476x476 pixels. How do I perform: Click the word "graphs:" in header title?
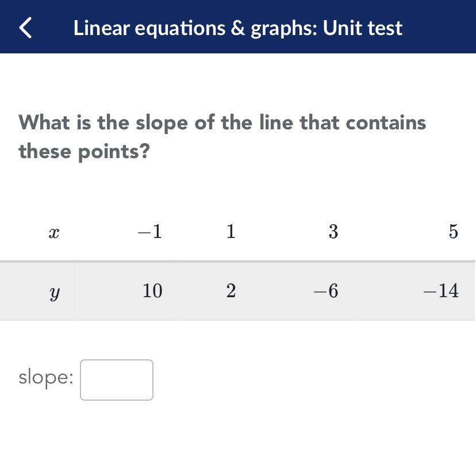(284, 29)
